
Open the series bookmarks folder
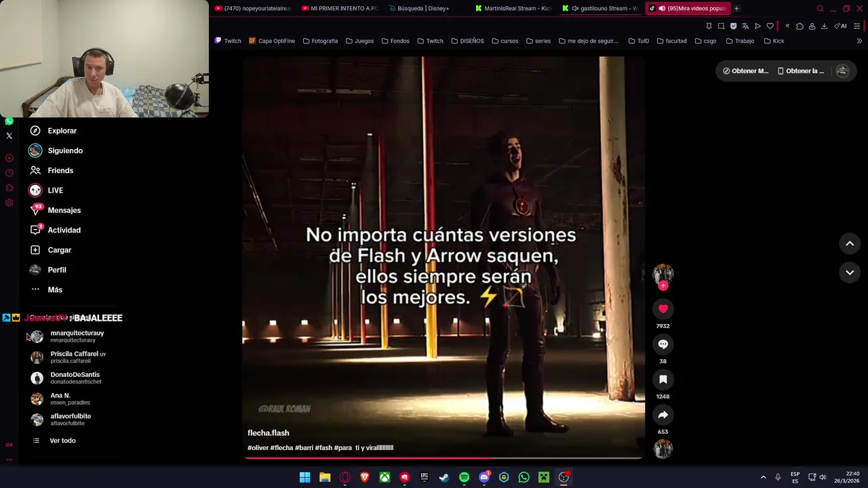538,41
